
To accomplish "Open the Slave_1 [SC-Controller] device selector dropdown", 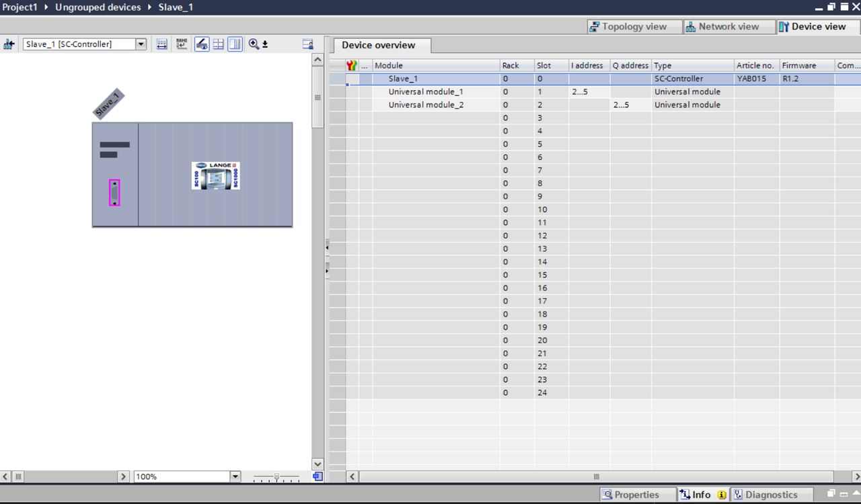I will tap(141, 44).
